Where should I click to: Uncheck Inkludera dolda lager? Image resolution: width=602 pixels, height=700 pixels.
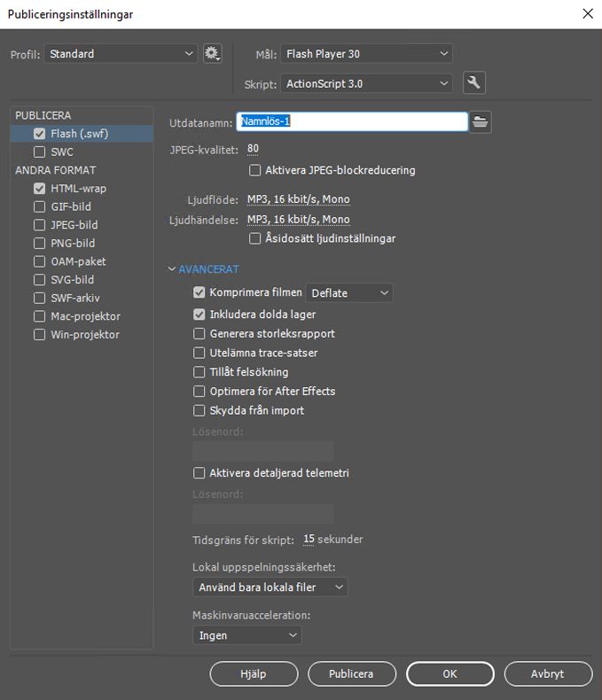[199, 315]
